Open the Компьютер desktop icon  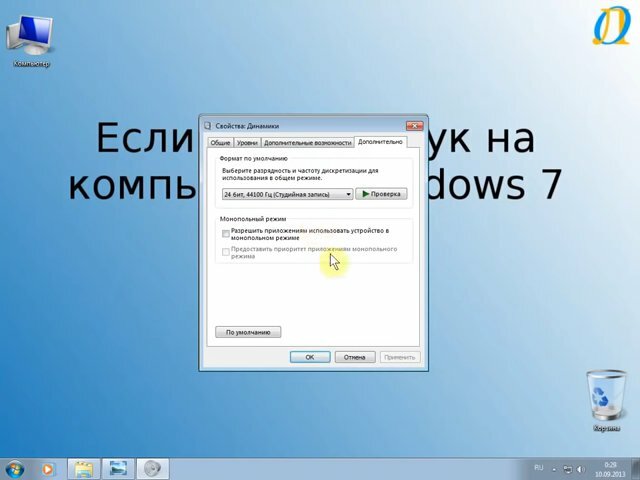[30, 41]
